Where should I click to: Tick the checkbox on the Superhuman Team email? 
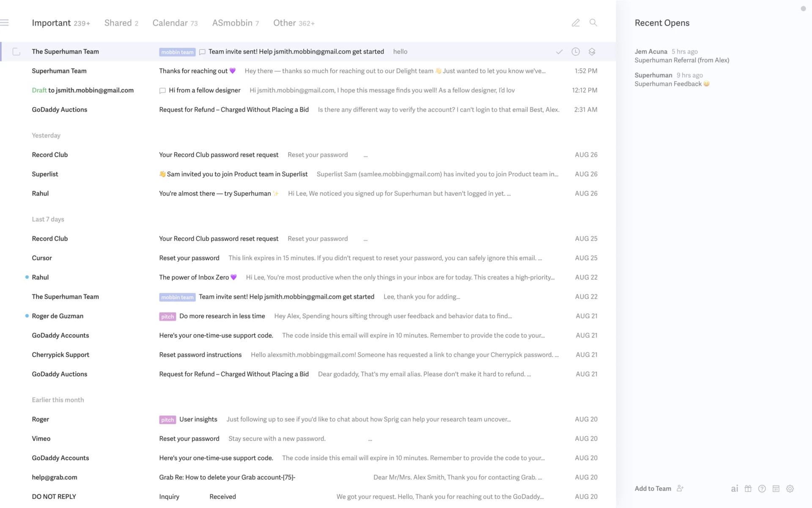tap(16, 52)
